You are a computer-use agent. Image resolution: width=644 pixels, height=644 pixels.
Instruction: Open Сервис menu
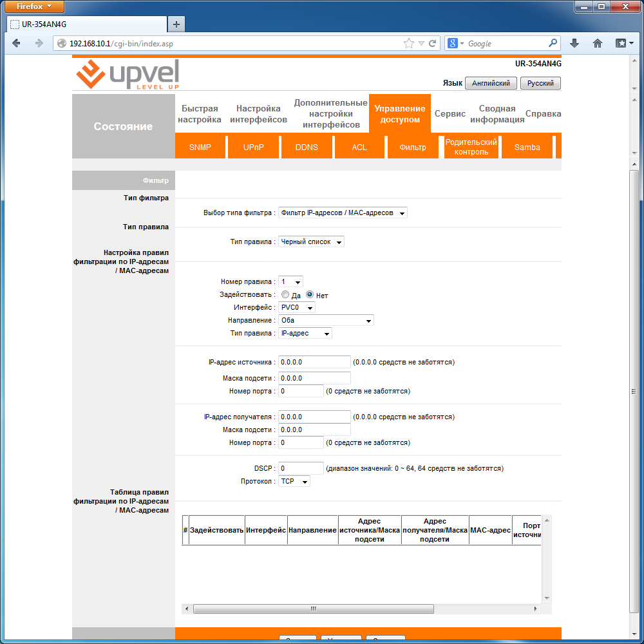pyautogui.click(x=450, y=114)
